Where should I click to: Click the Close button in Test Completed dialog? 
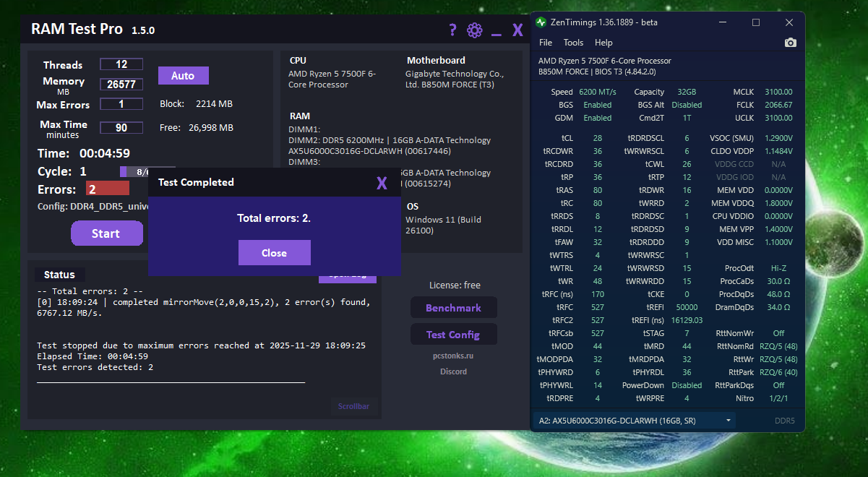click(275, 253)
